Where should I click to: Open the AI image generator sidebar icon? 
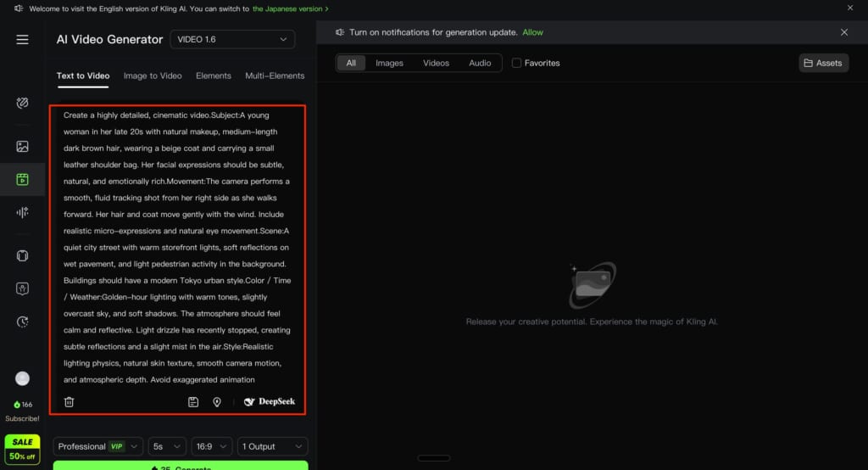(22, 147)
